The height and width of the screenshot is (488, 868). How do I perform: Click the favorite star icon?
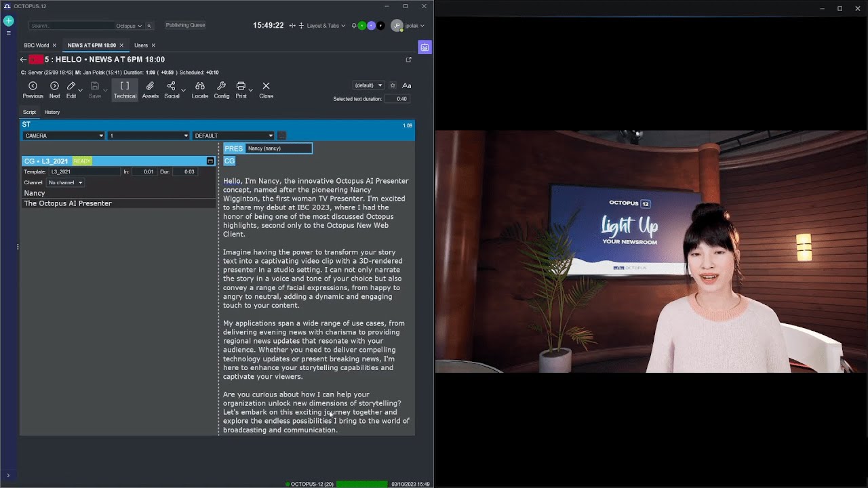coord(393,85)
